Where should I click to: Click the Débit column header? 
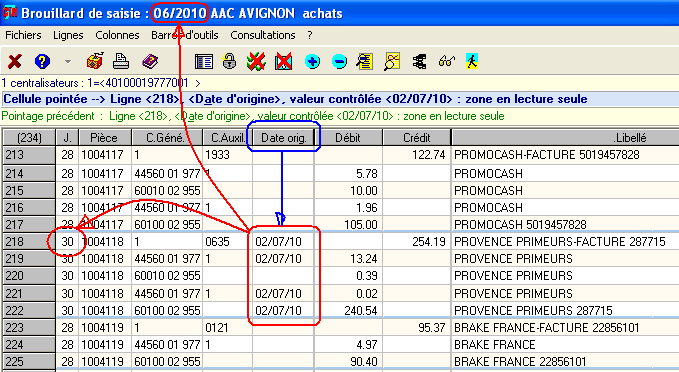click(348, 138)
